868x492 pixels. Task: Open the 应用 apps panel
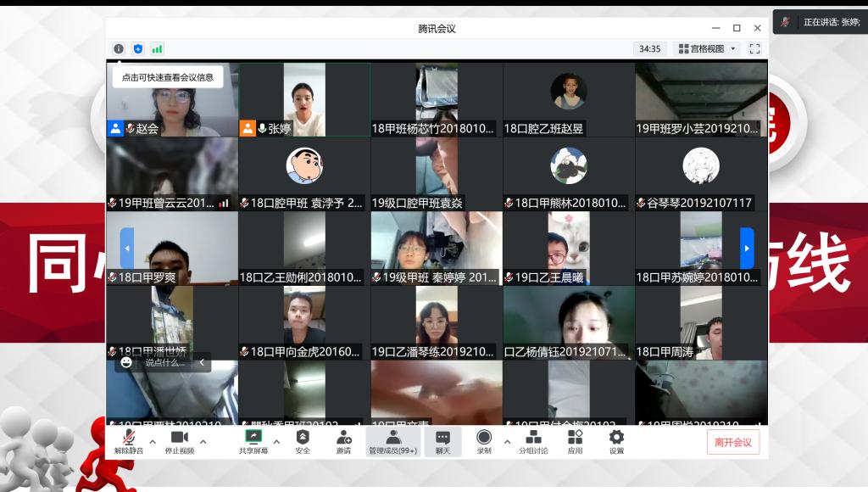[575, 441]
